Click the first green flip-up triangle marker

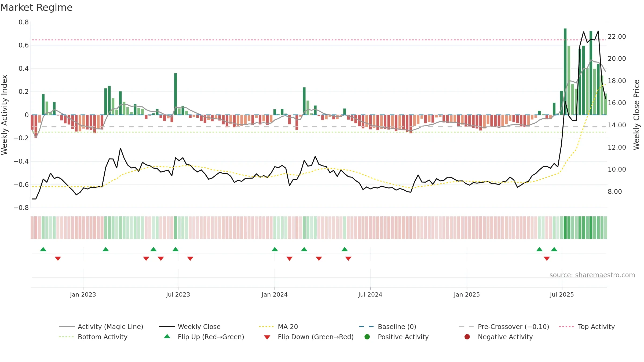pos(43,249)
